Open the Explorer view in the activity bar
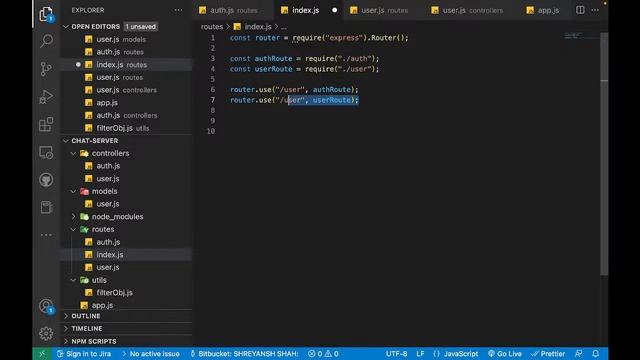 click(46, 14)
